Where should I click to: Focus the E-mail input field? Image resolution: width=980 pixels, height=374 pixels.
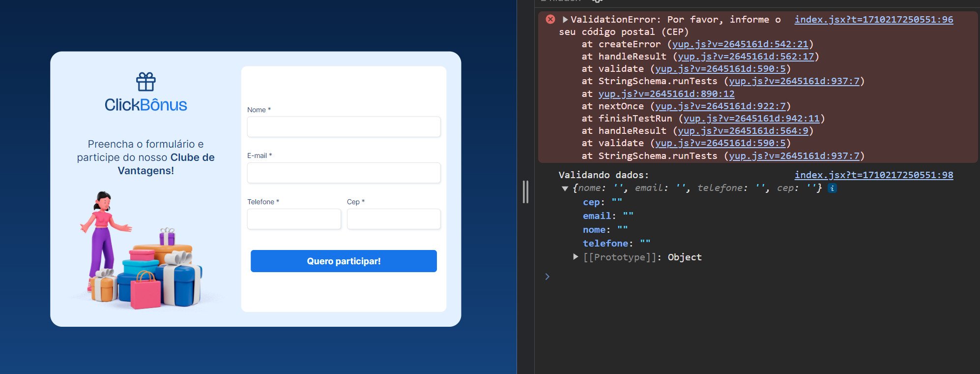click(x=344, y=173)
